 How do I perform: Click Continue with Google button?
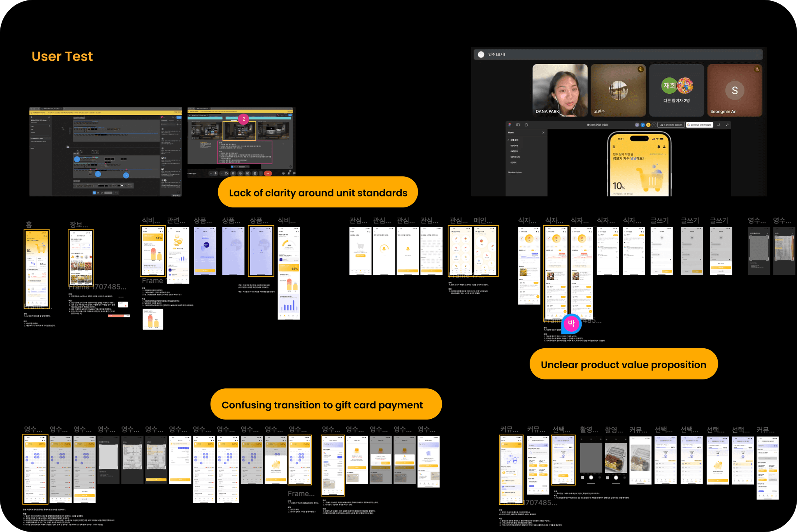point(699,125)
